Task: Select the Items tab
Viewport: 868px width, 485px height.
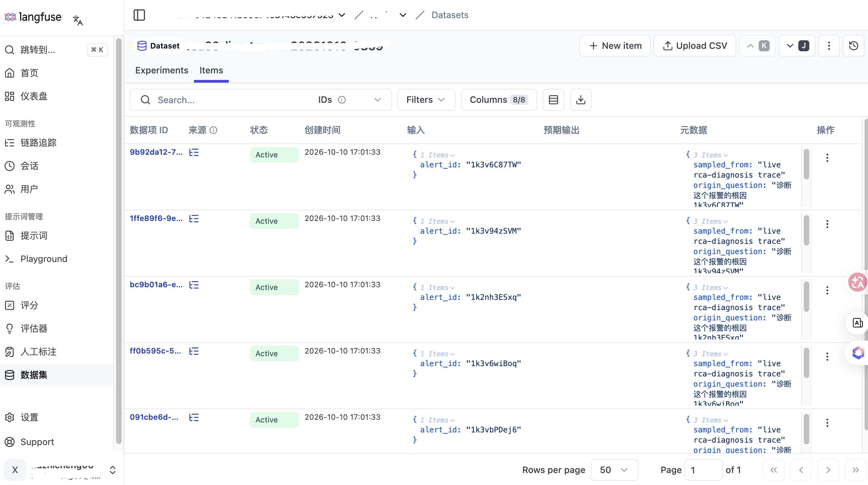Action: [211, 70]
